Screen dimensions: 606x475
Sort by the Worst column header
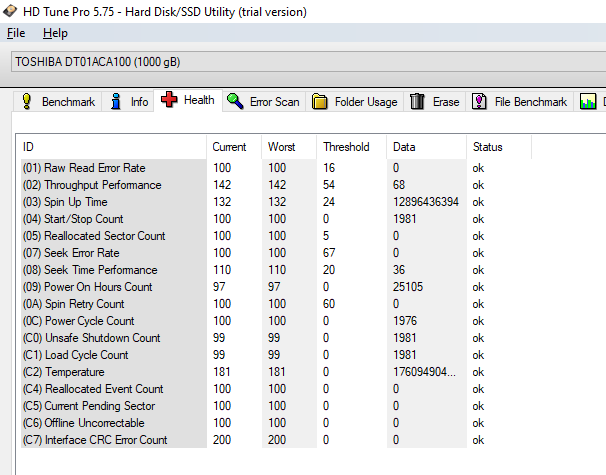[x=289, y=147]
